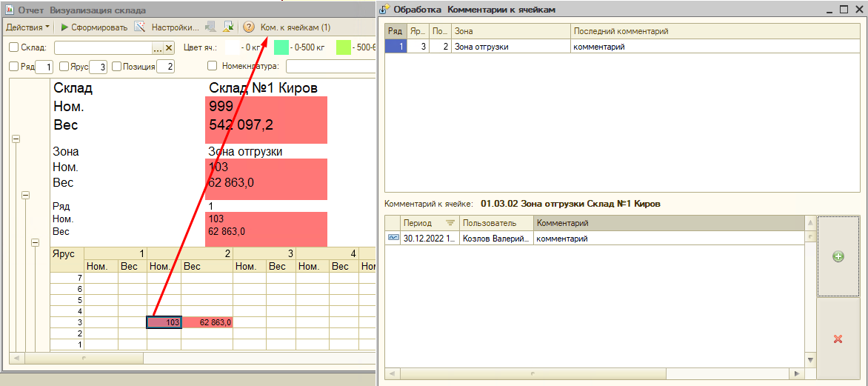Click into the Склад input field

102,47
